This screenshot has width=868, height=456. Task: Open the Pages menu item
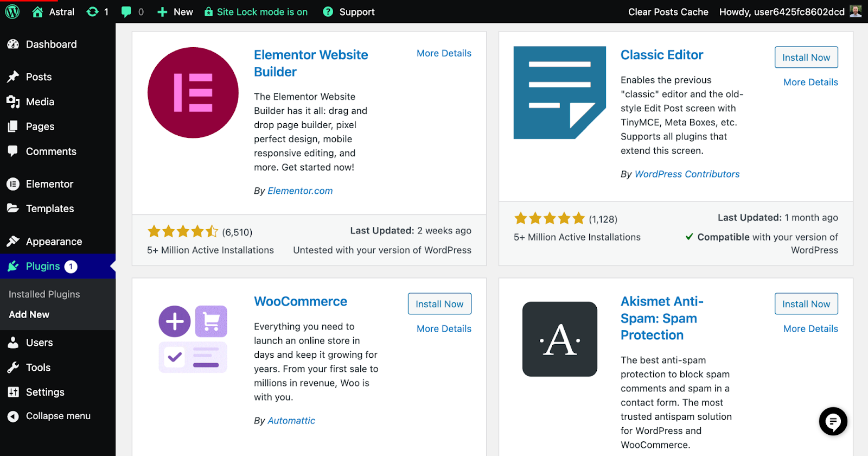point(40,126)
